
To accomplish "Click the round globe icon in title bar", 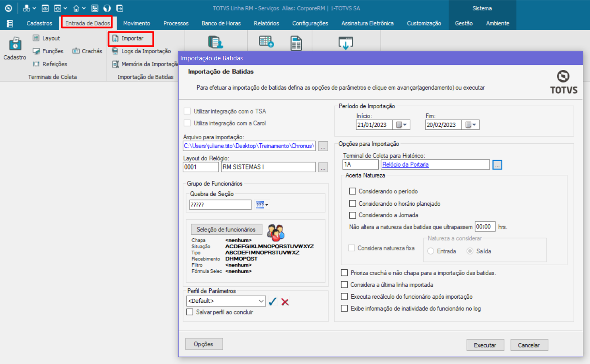I will [107, 8].
